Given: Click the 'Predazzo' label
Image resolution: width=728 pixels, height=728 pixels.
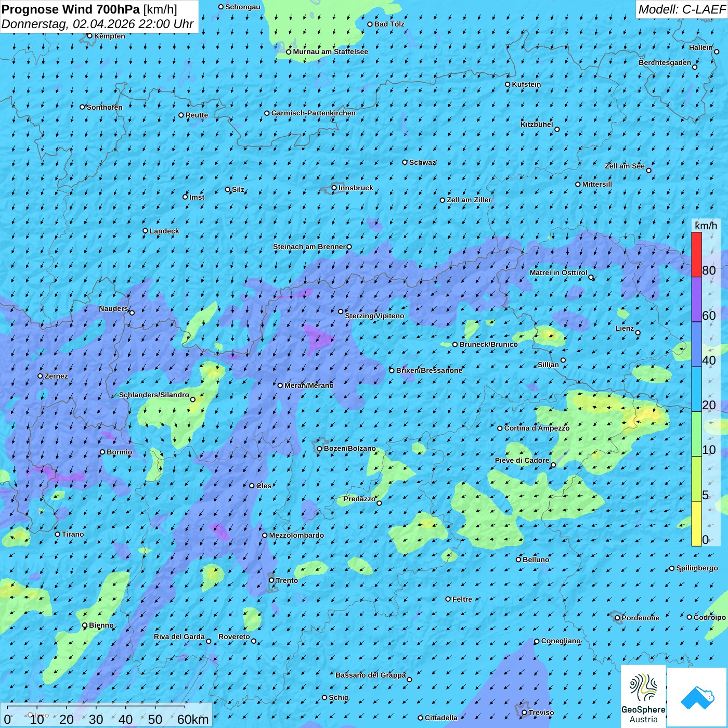Looking at the screenshot, I should (359, 499).
